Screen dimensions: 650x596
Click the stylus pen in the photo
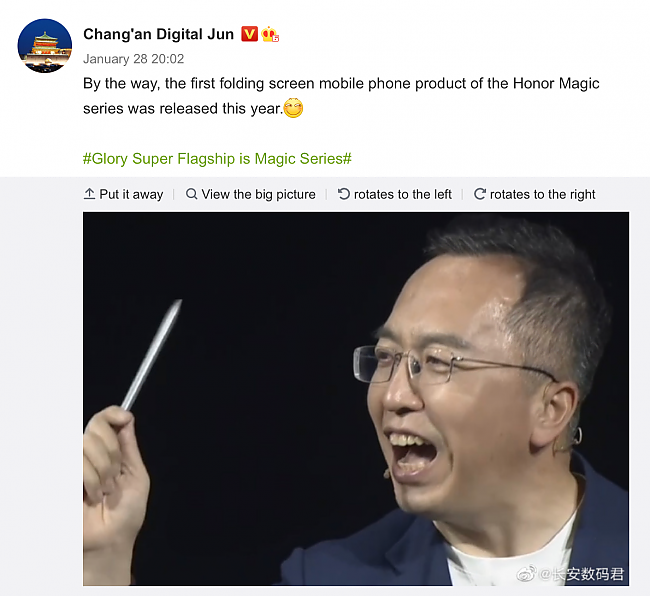point(152,355)
